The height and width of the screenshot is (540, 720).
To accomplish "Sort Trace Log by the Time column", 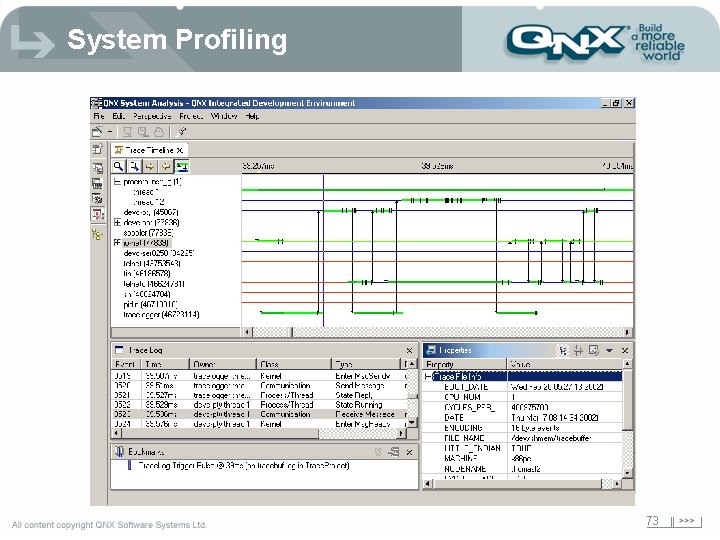I will 165,364.
